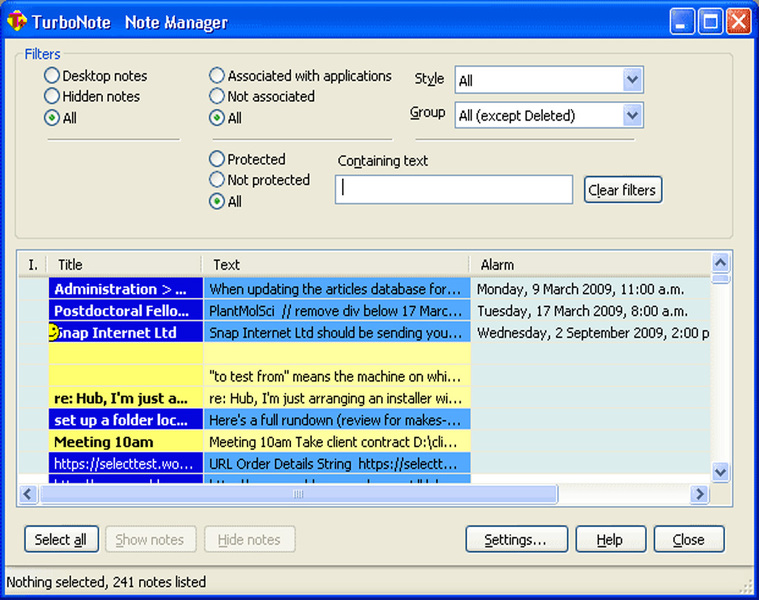Click Select all button
759x600 pixels.
(61, 539)
